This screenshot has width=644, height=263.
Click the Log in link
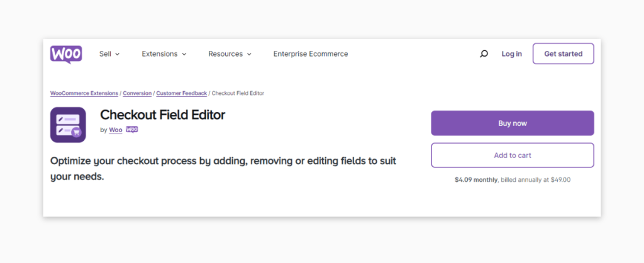[x=512, y=54]
